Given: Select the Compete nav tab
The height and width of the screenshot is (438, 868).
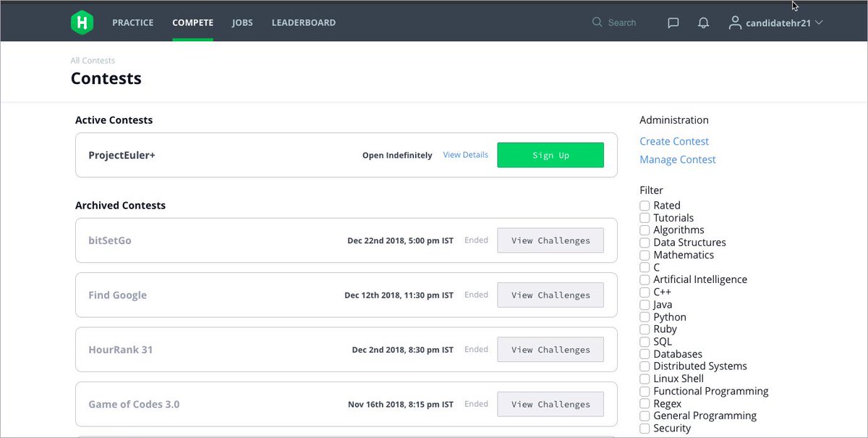Looking at the screenshot, I should pyautogui.click(x=192, y=22).
